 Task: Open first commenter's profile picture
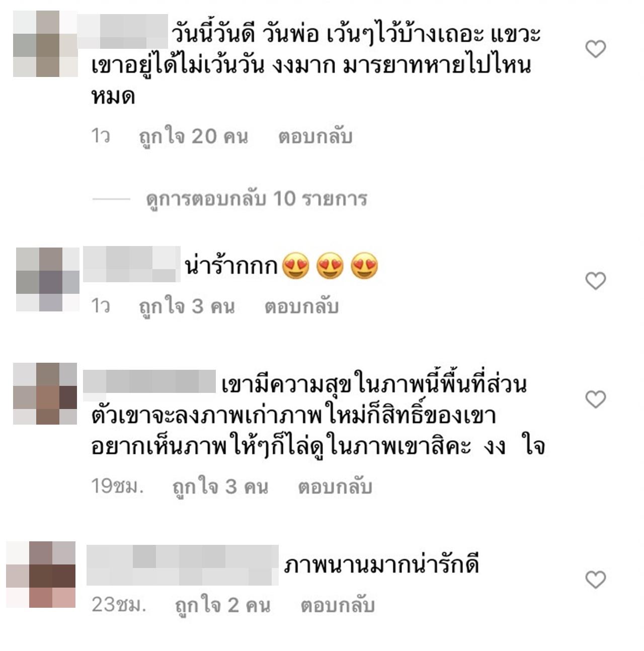point(45,44)
